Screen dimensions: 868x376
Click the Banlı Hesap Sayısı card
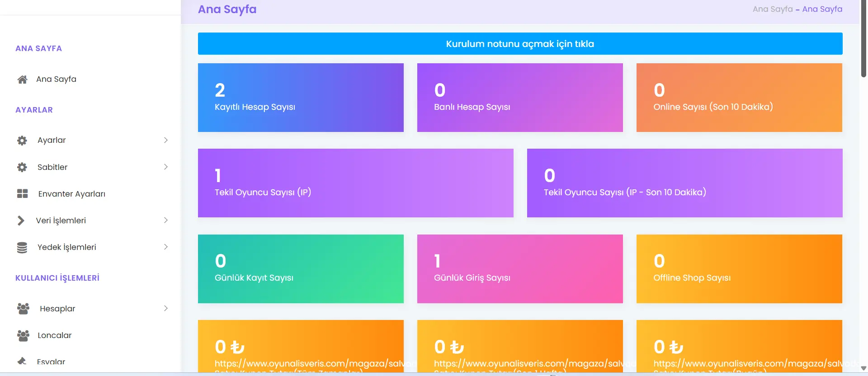point(520,98)
